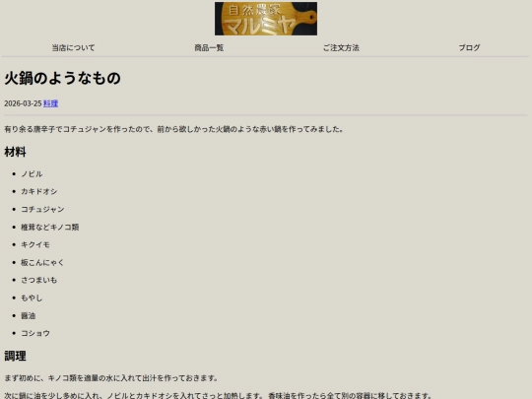This screenshot has height=399, width=532.
Task: Click the paragraph starting まず初めに
Action: pyautogui.click(x=111, y=378)
